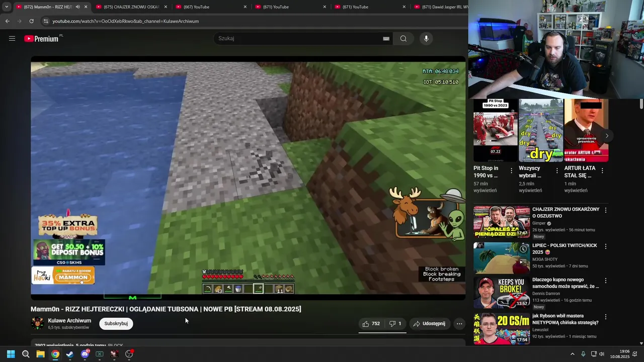Open the system tray microphone icon

[x=583, y=354]
